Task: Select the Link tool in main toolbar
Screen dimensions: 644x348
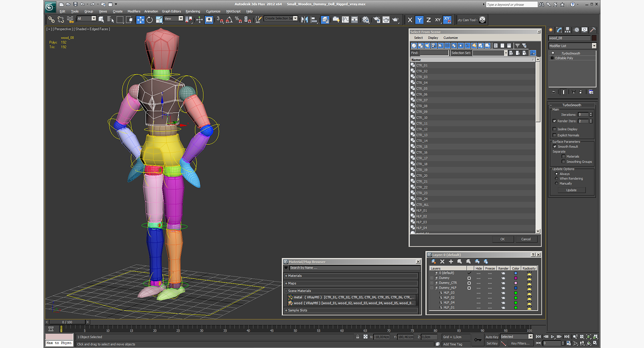Action: coord(51,20)
